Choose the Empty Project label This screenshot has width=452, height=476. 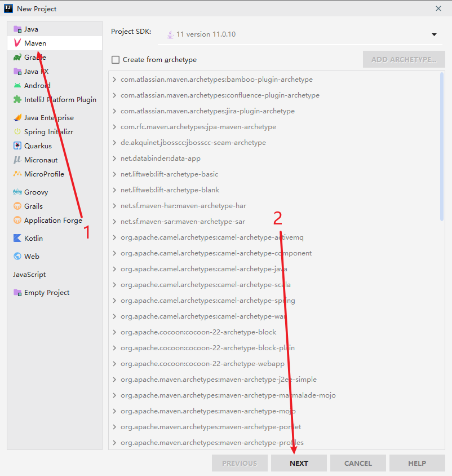click(47, 293)
